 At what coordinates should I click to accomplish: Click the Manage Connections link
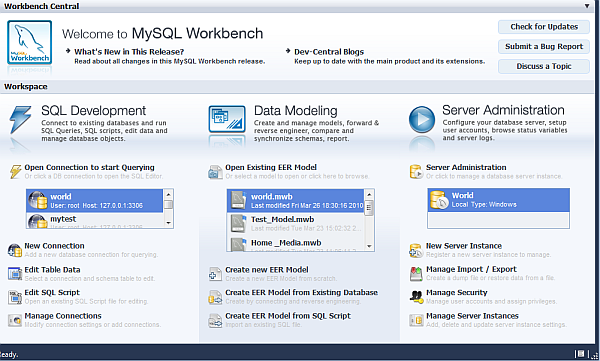tap(63, 316)
